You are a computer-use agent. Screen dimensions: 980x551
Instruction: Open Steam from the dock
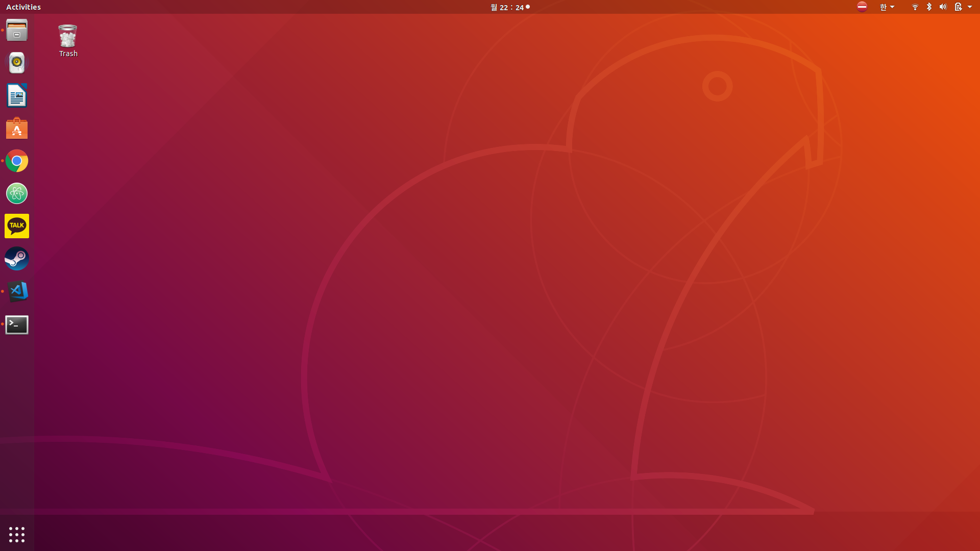coord(17,259)
